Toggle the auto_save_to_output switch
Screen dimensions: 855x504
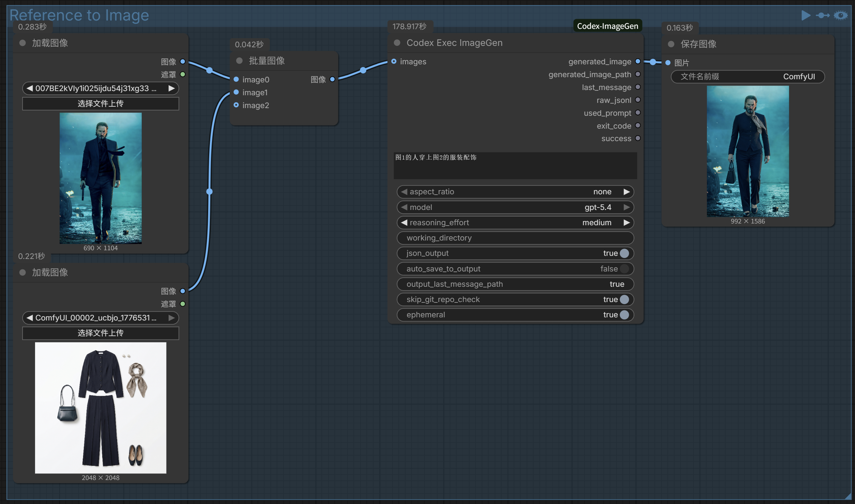pos(624,269)
